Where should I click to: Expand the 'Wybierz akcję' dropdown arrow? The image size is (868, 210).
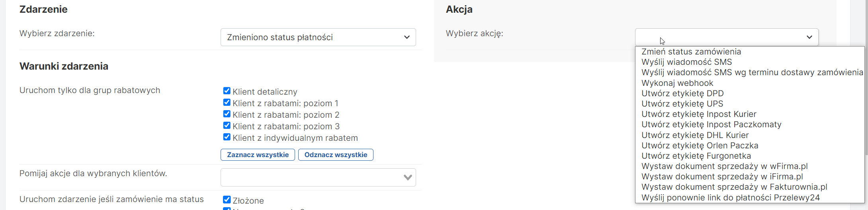[809, 37]
